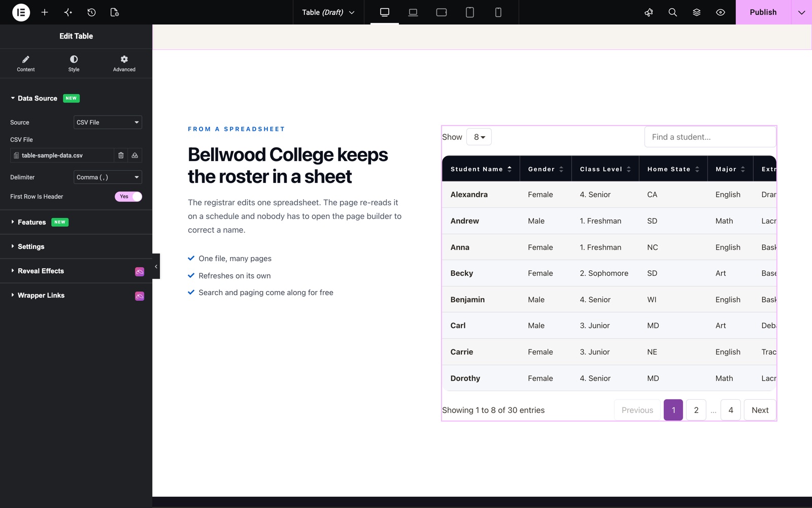Sort by Home State column header
The width and height of the screenshot is (812, 508).
point(673,169)
